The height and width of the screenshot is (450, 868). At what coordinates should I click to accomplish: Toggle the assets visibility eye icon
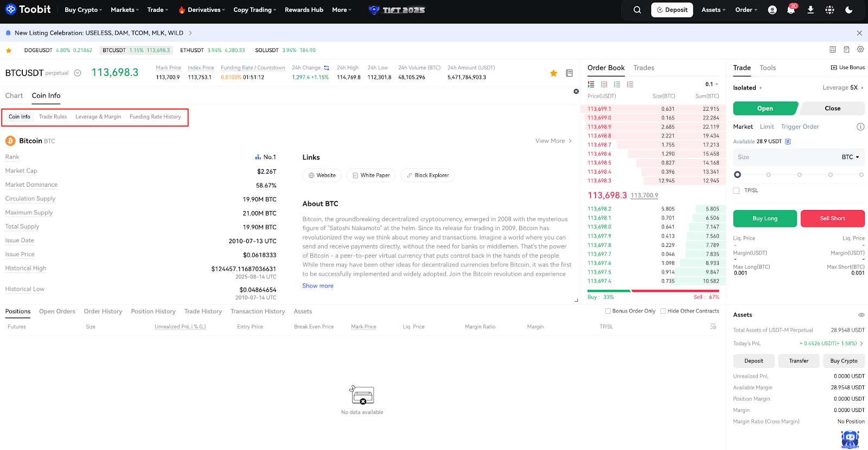[x=861, y=315]
